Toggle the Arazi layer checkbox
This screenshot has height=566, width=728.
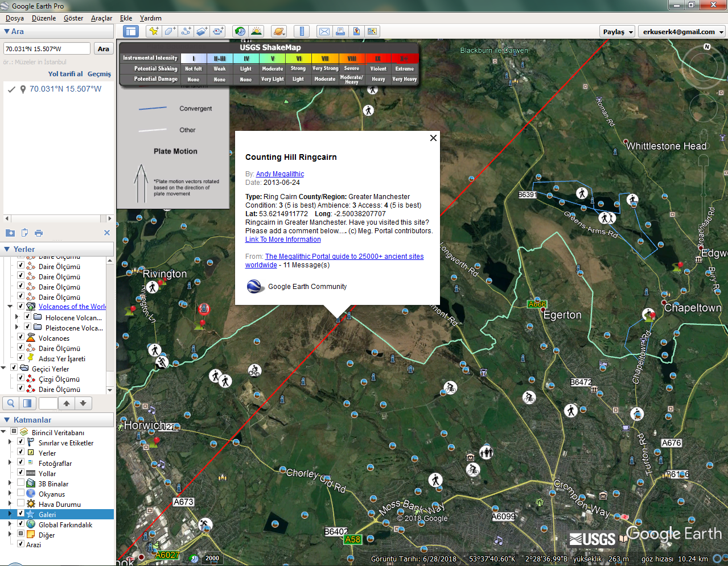[x=20, y=544]
